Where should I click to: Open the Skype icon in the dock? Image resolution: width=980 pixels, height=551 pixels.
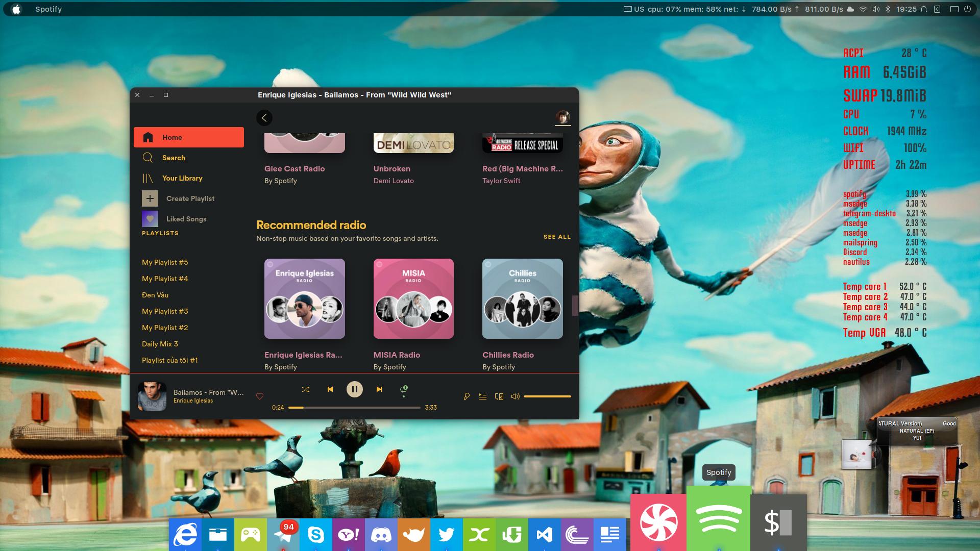pyautogui.click(x=316, y=535)
